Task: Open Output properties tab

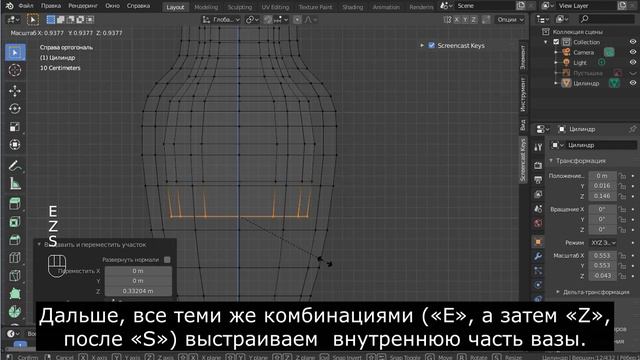Action: point(538,180)
